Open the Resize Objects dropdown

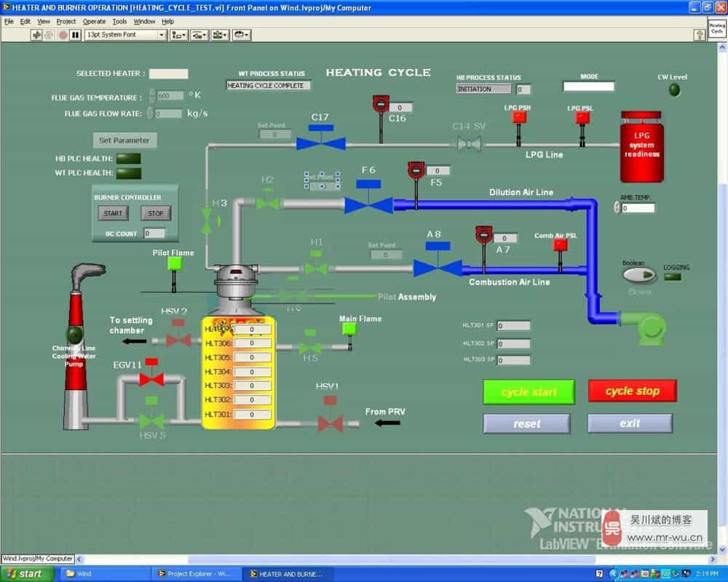point(220,35)
